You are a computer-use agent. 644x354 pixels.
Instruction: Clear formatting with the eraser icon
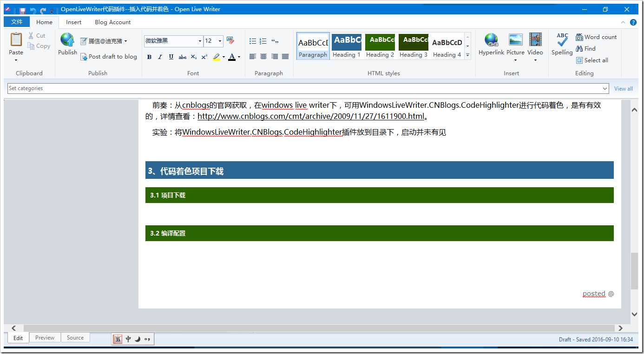[x=230, y=41]
